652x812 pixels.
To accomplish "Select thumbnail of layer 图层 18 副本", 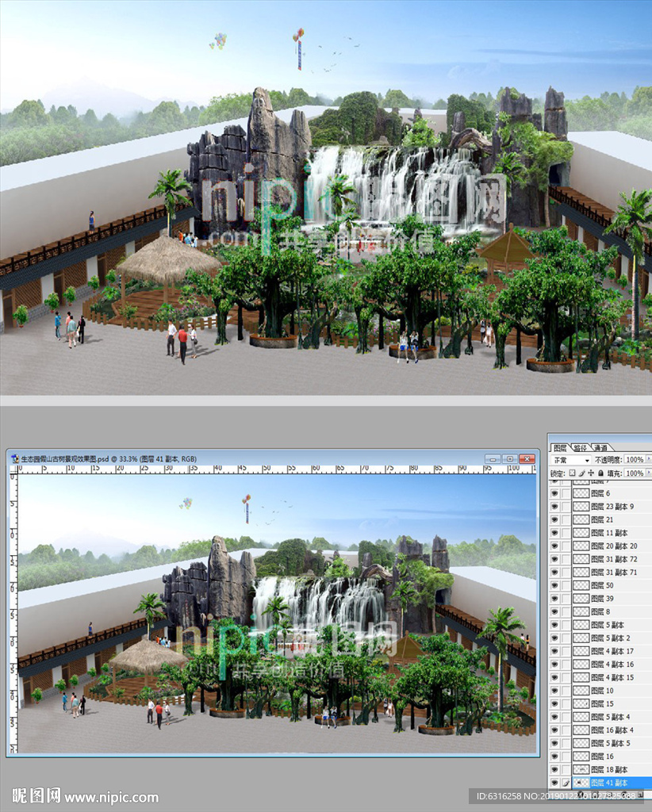I will click(x=581, y=769).
